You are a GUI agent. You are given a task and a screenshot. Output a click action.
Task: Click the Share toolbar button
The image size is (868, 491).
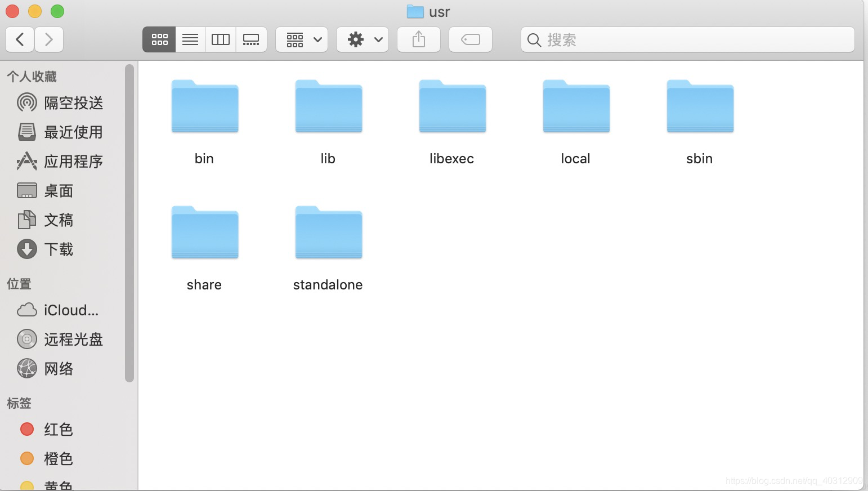(419, 39)
